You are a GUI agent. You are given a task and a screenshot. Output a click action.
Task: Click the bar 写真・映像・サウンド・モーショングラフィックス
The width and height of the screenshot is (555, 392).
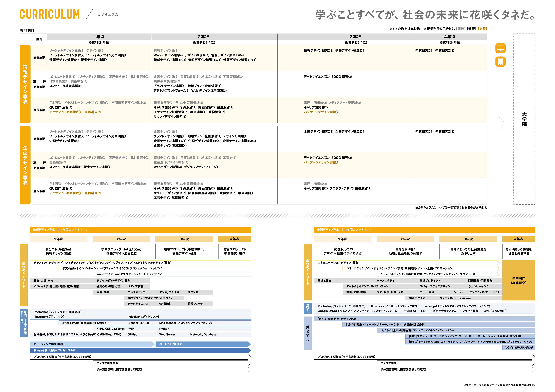(155, 269)
